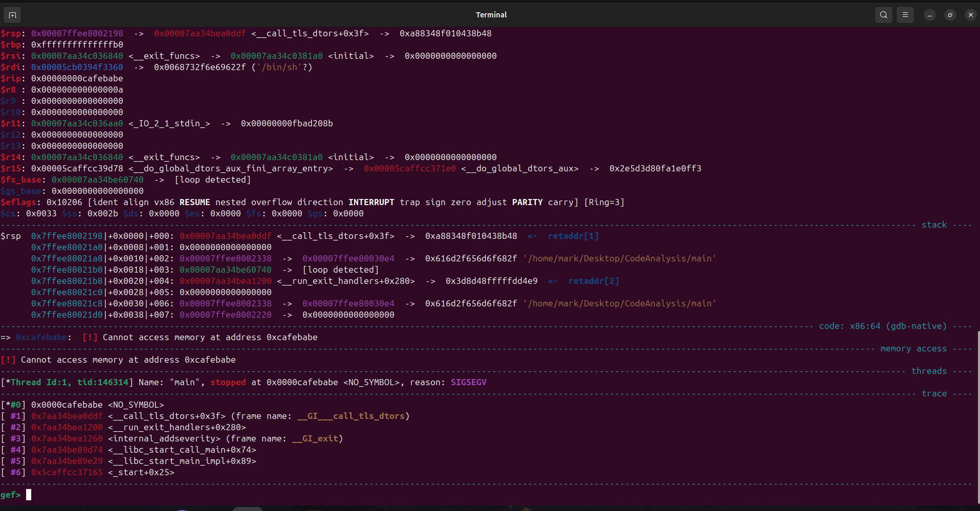Click the retaddr[1] label in stack
The width and height of the screenshot is (980, 511).
[x=573, y=236]
